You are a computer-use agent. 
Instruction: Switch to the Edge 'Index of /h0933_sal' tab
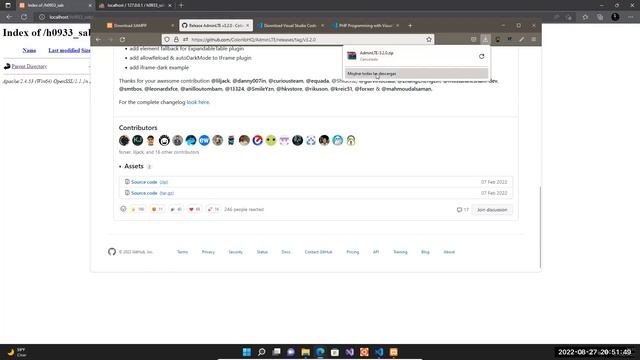55,5
